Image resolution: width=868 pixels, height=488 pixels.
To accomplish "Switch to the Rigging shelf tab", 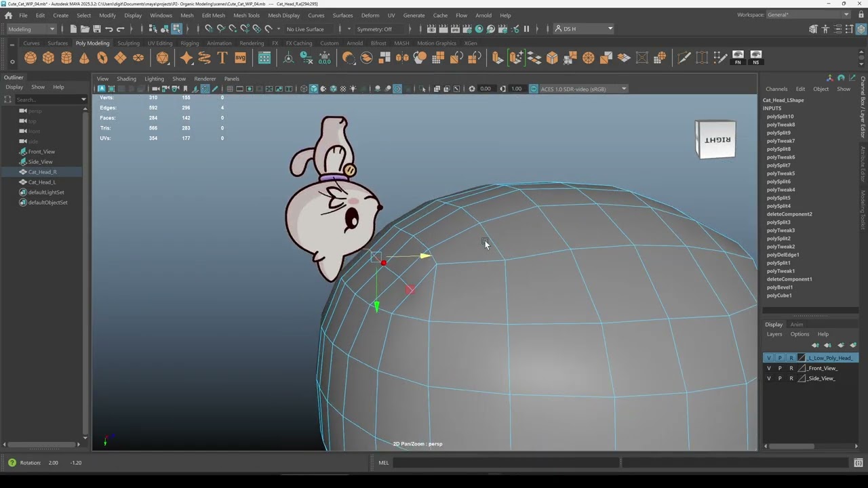I will pos(190,43).
